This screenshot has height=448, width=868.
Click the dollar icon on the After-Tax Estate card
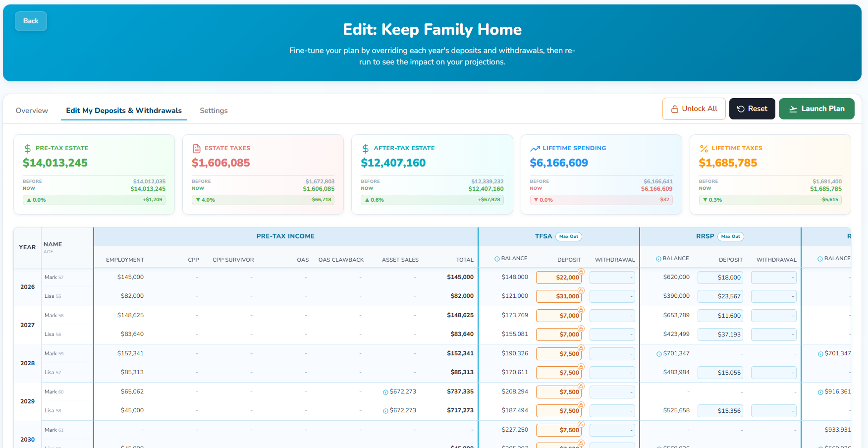(x=366, y=148)
